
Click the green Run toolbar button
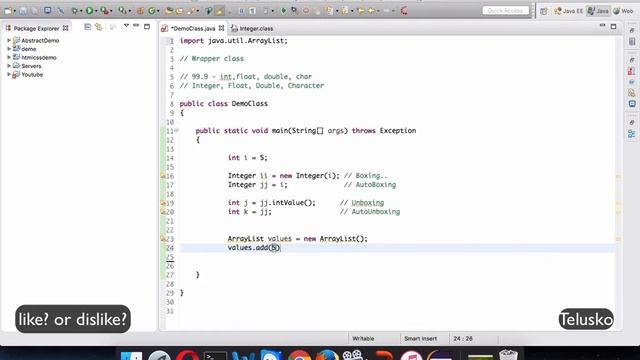pyautogui.click(x=89, y=11)
